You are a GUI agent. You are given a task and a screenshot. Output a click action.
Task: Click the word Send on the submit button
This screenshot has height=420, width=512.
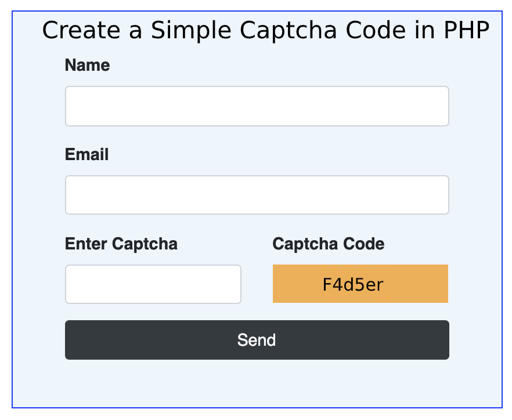(257, 340)
